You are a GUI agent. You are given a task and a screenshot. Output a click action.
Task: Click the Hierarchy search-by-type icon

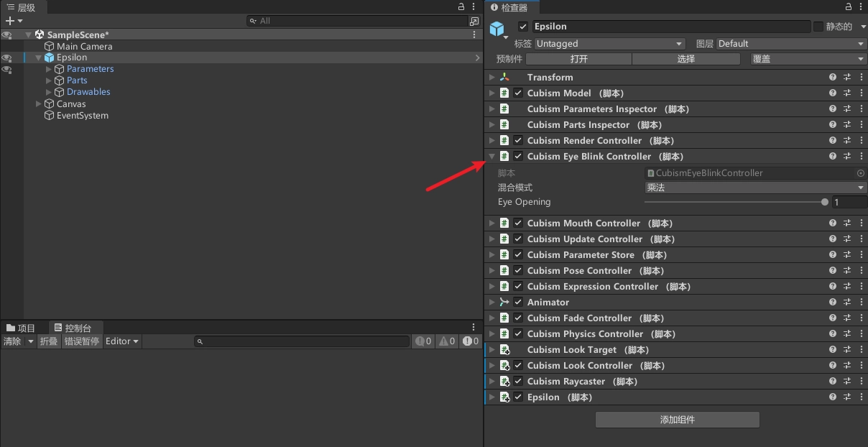tap(474, 21)
